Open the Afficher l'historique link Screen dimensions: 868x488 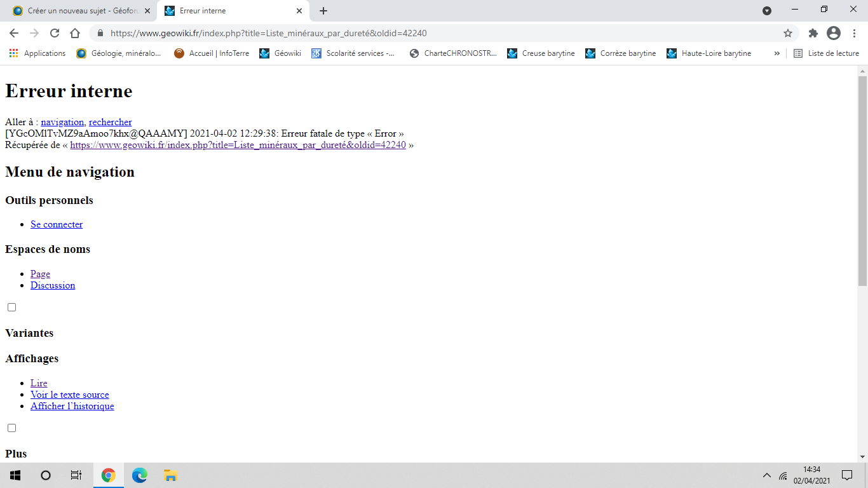72,406
